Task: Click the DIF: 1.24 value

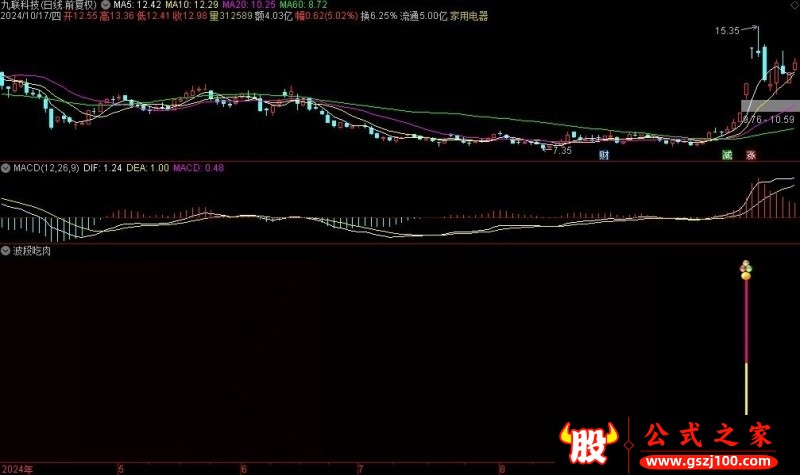Action: (x=103, y=168)
